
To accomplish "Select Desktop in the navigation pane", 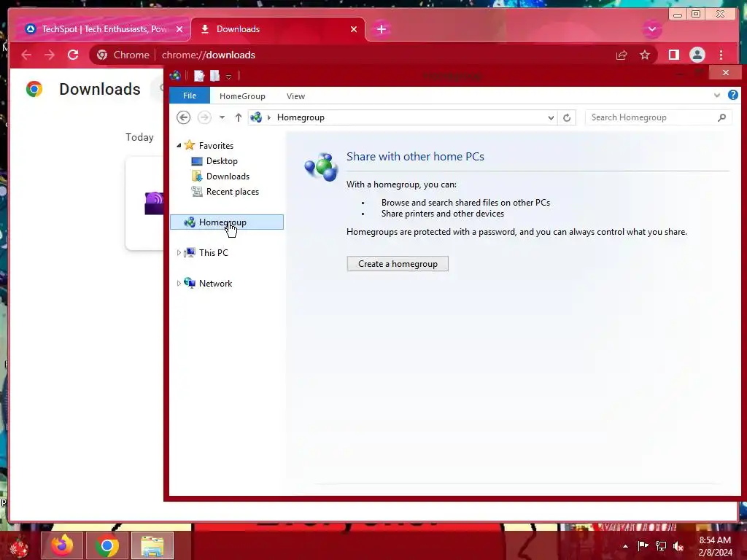I will tap(222, 161).
